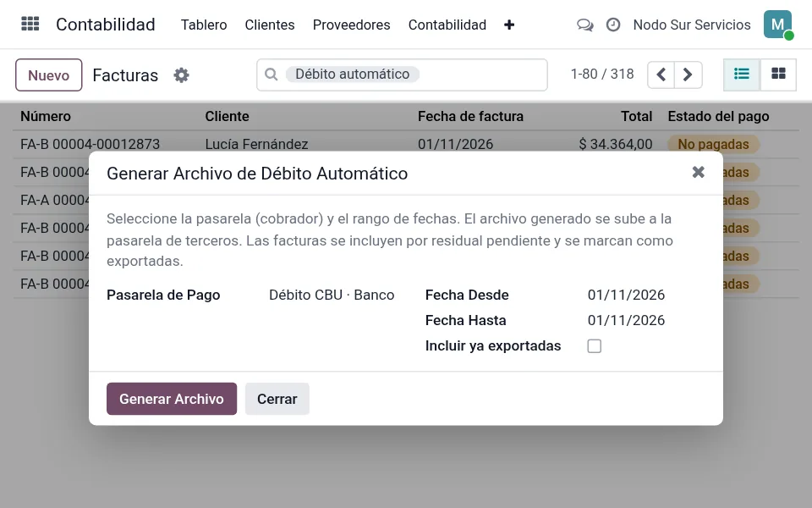Open the Clientes menu
The image size is (812, 508).
click(x=270, y=25)
